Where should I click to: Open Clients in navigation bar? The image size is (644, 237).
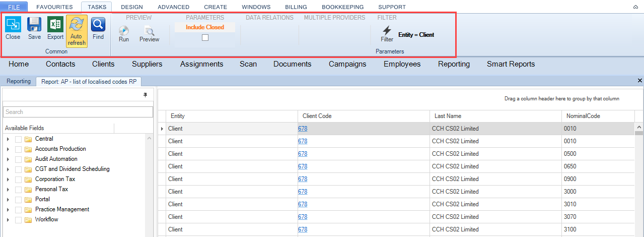point(103,64)
